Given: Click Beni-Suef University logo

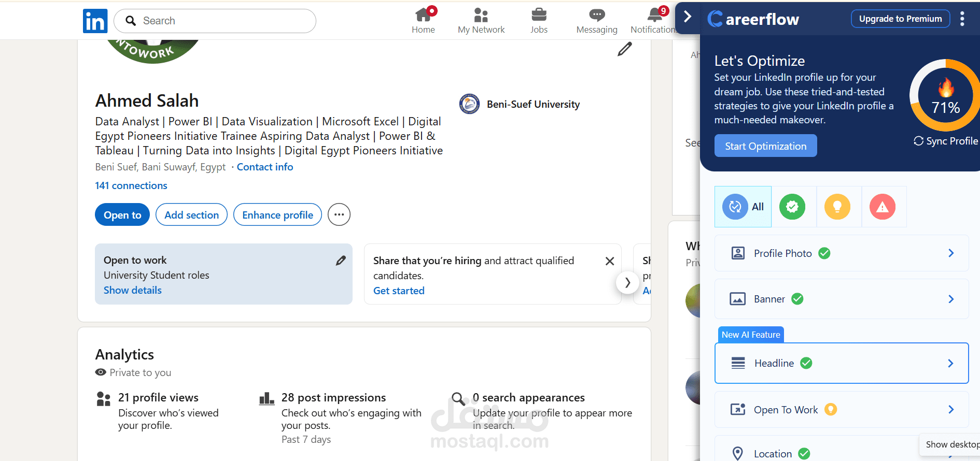Looking at the screenshot, I should [x=470, y=104].
